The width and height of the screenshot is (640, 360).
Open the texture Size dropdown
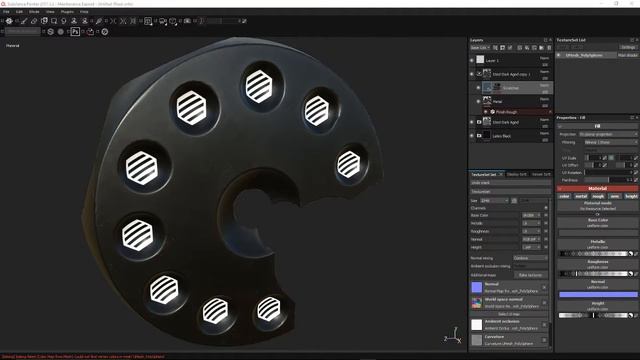494,201
